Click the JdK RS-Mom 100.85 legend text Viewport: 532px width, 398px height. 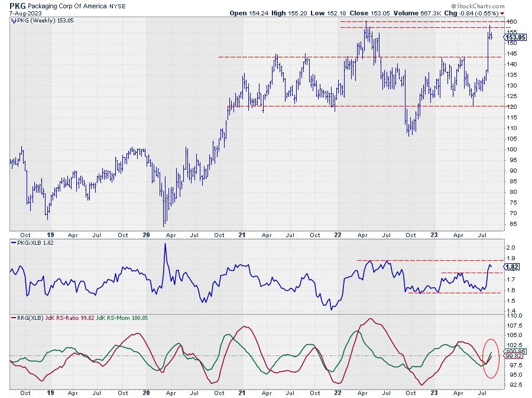point(122,318)
